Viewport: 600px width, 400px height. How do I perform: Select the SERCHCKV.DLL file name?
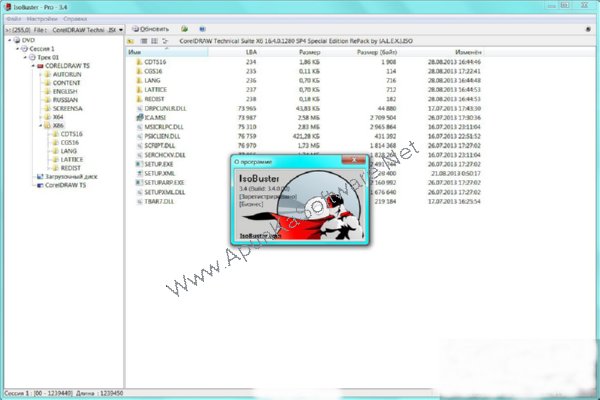click(165, 155)
